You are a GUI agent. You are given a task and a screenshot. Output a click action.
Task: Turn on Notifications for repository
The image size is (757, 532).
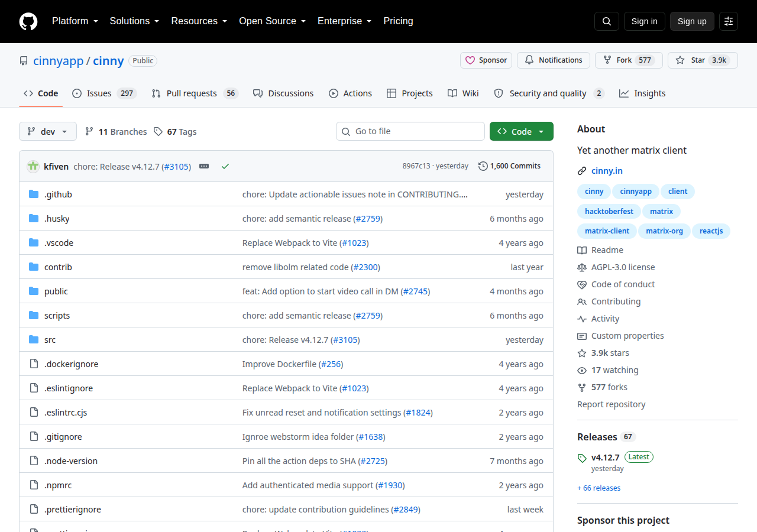[554, 60]
